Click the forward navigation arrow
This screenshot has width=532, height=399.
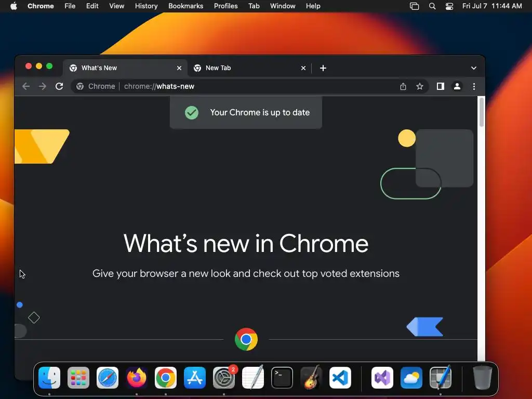click(x=43, y=86)
